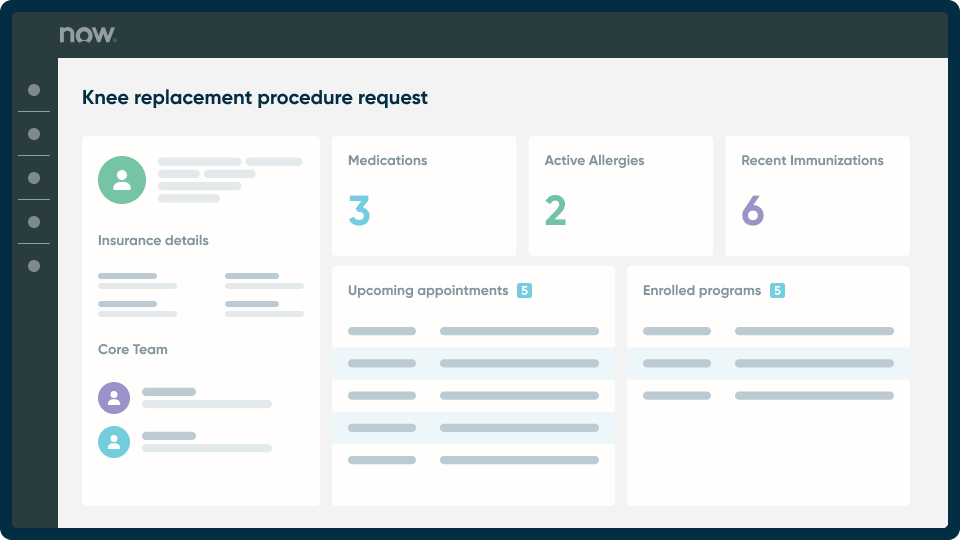
Task: Select the first highlighted appointment row
Action: (x=473, y=364)
